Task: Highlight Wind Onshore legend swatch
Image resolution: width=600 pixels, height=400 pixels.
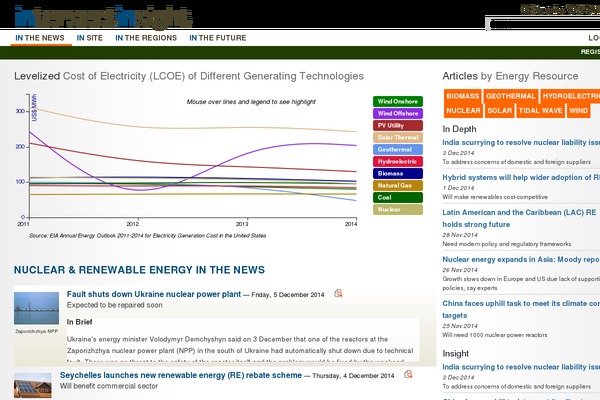Action: point(398,101)
